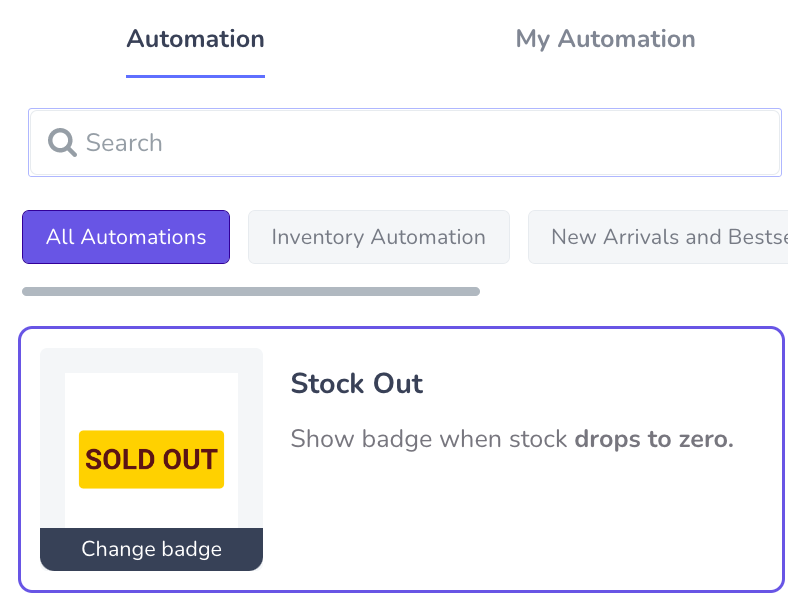Select the All Automations filter chip
804x608 pixels.
click(x=126, y=237)
